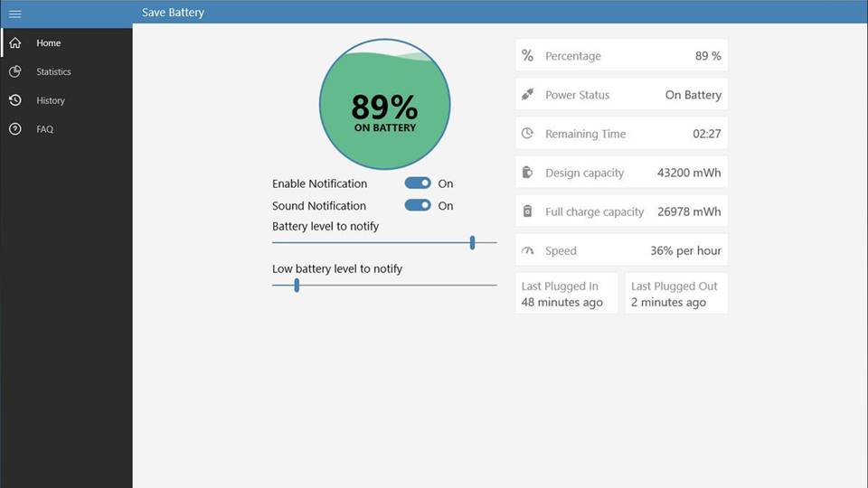
Task: Click the plug icon beside Power Status
Action: point(527,95)
